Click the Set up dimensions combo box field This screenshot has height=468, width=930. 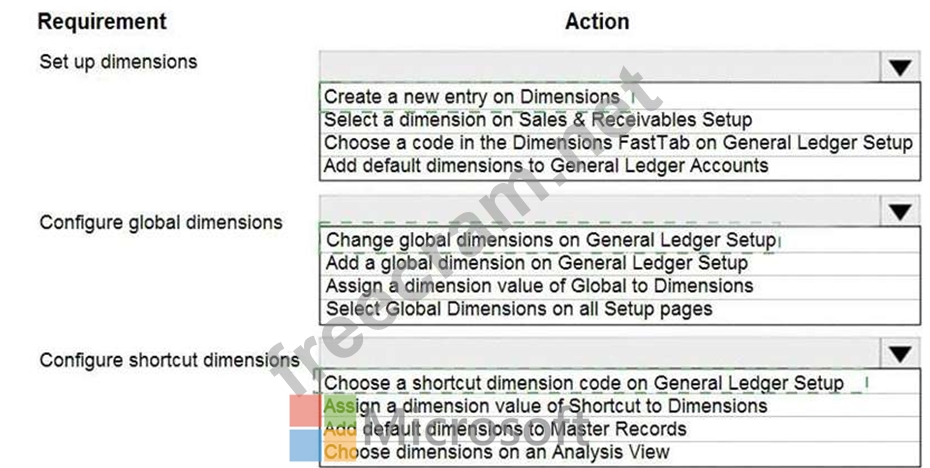pos(600,67)
